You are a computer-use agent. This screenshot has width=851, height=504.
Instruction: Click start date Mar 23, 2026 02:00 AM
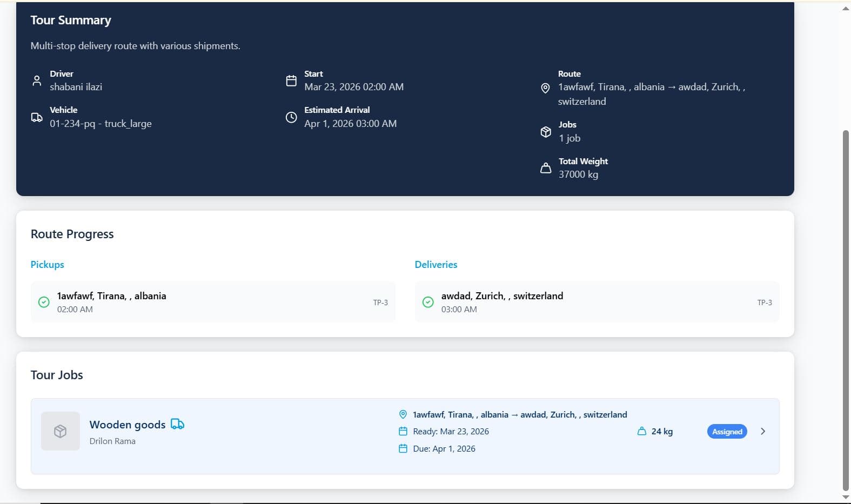coord(354,87)
